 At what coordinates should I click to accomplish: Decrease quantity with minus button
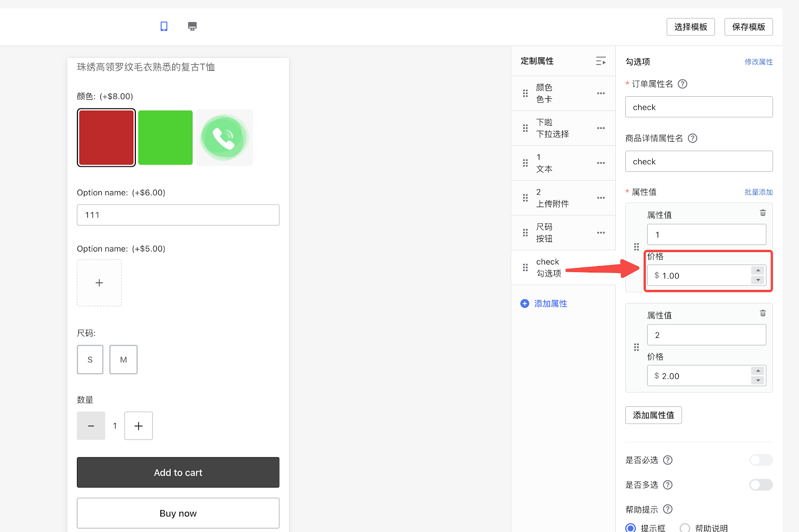click(x=91, y=426)
